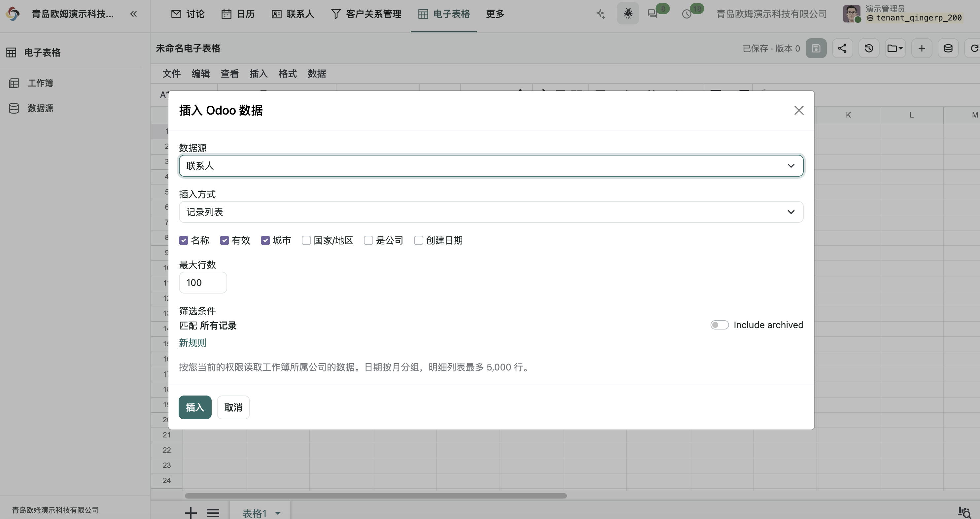Click the 最大行数 input field
The image size is (980, 519).
(203, 283)
